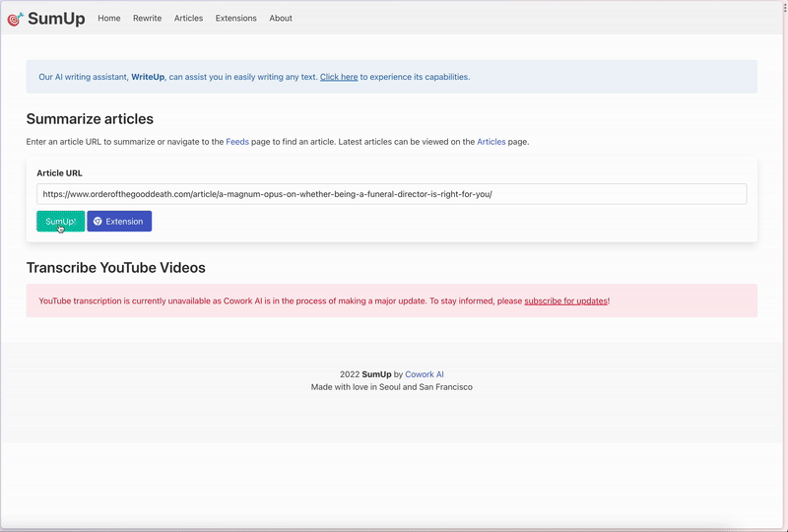Follow the "Click here" WriteUp link
The image size is (788, 532).
click(x=339, y=77)
